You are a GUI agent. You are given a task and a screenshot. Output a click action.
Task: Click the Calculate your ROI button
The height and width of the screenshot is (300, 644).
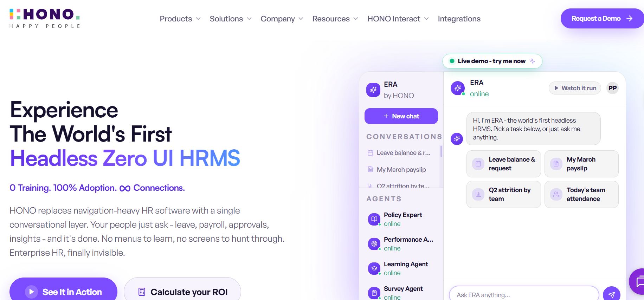[x=182, y=289]
